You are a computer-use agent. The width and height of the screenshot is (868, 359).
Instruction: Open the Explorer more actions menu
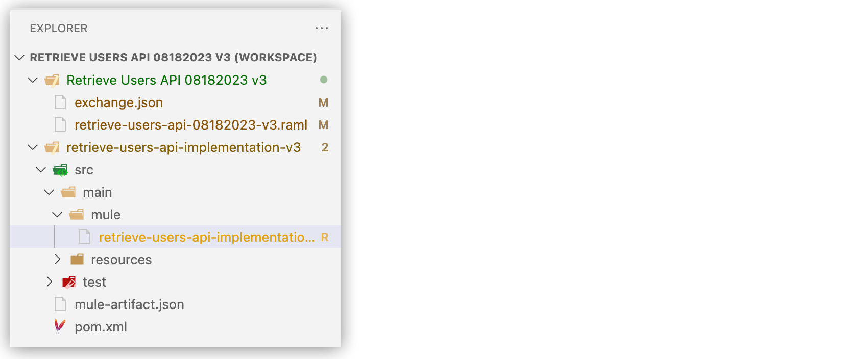tap(322, 28)
